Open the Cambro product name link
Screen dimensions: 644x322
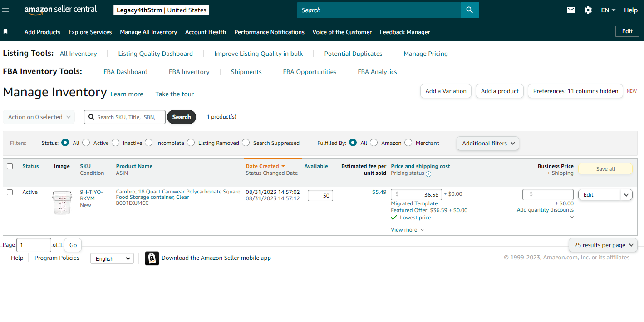[178, 194]
